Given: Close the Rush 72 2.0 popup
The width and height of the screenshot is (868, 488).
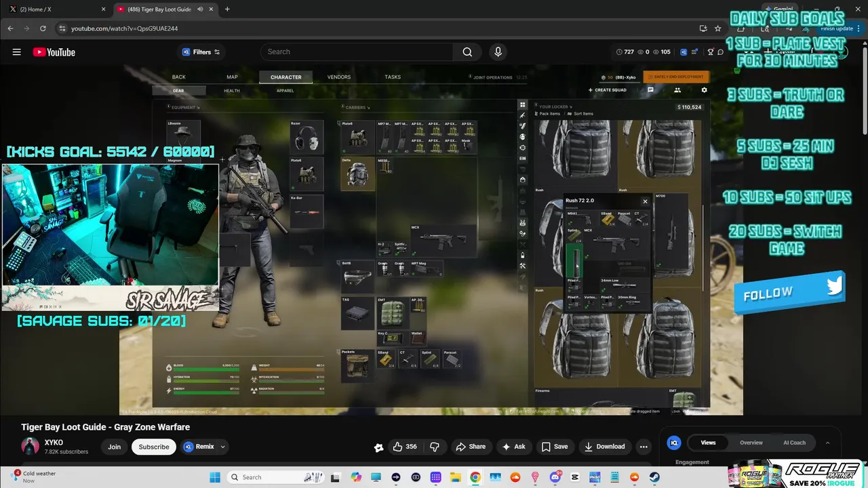Looking at the screenshot, I should click(x=645, y=201).
